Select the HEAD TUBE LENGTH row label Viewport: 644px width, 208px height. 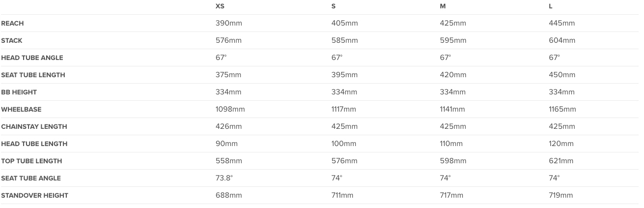pyautogui.click(x=34, y=144)
